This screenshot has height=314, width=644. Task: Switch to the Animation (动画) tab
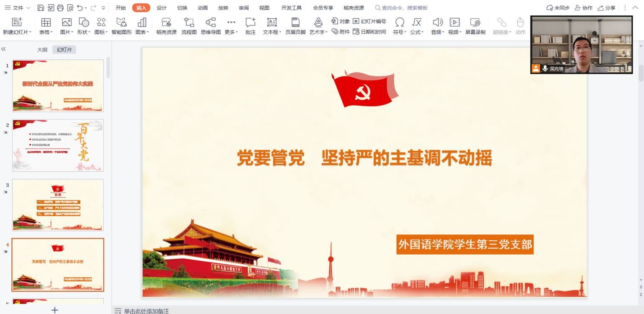(203, 8)
